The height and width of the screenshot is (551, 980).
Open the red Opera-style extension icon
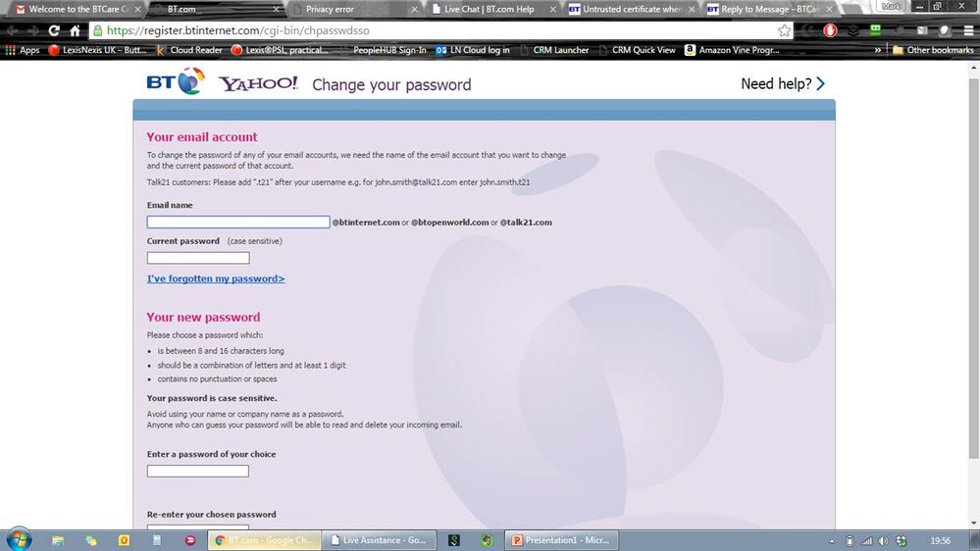point(830,30)
